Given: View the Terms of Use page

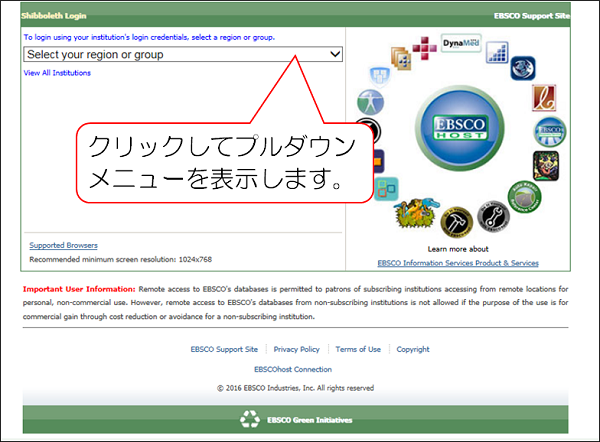Looking at the screenshot, I should pos(358,349).
